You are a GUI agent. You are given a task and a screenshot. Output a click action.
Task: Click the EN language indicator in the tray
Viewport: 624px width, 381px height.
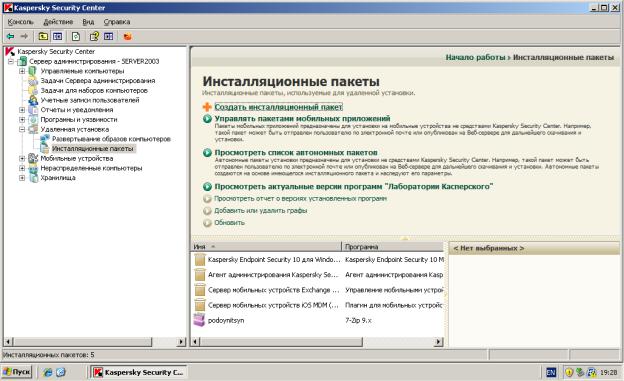click(551, 372)
